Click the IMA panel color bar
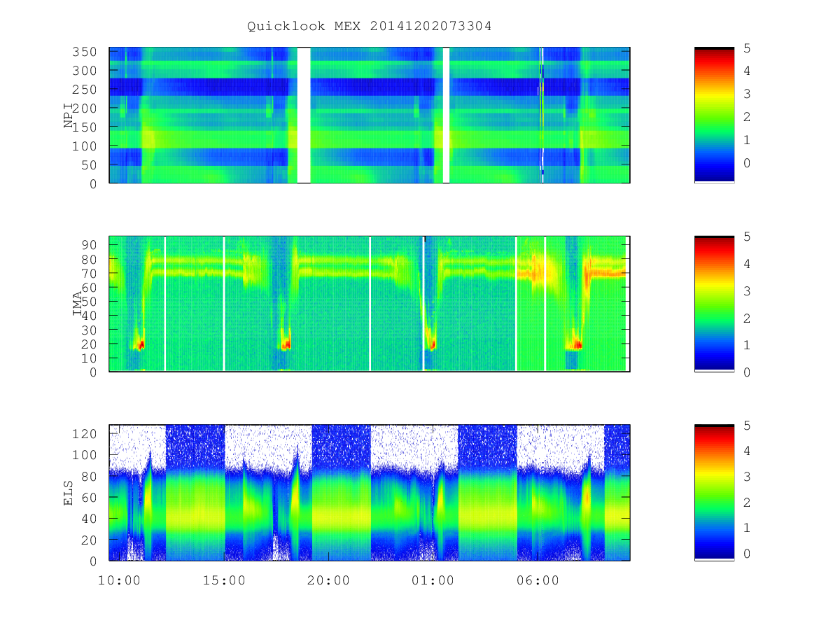This screenshot has height=630, width=840. [x=714, y=304]
